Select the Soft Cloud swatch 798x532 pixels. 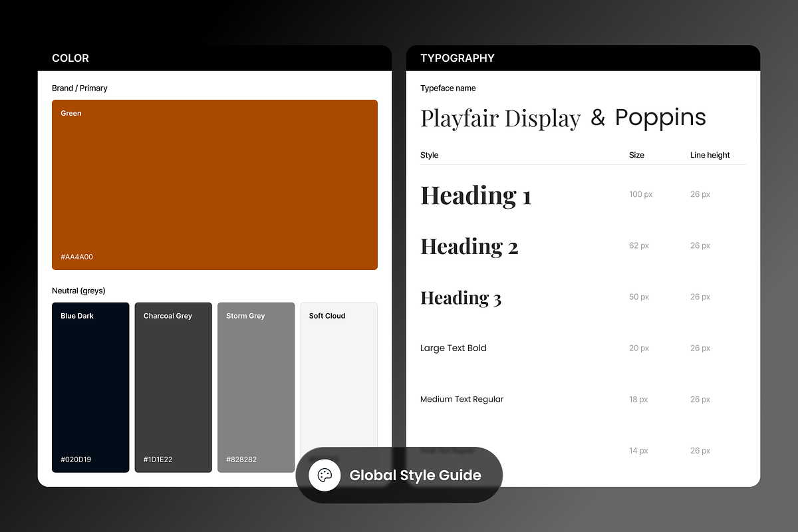pyautogui.click(x=338, y=388)
